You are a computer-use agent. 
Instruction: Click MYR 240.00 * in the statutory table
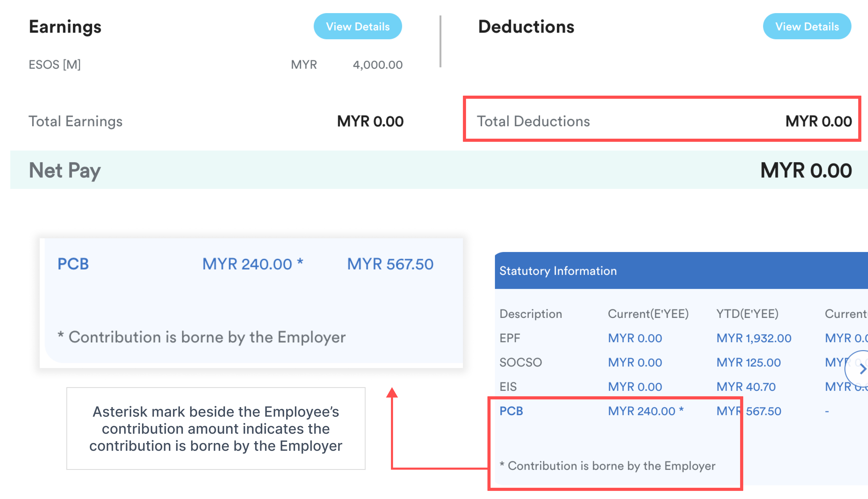pyautogui.click(x=645, y=411)
